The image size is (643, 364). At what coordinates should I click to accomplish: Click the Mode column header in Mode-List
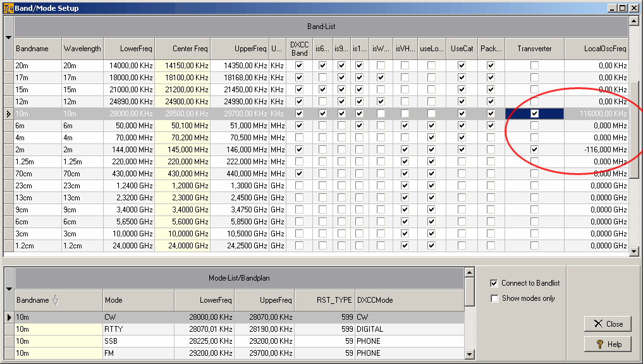[x=138, y=300]
